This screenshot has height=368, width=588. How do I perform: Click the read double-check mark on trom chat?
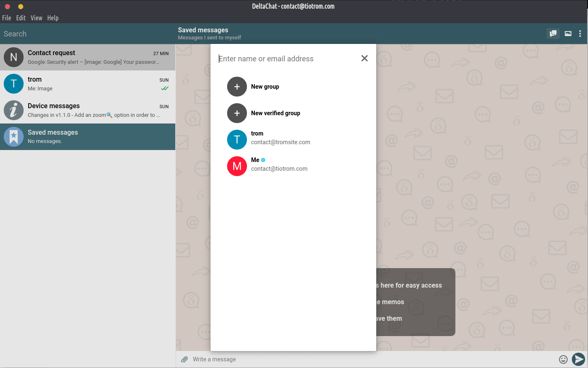pos(165,88)
